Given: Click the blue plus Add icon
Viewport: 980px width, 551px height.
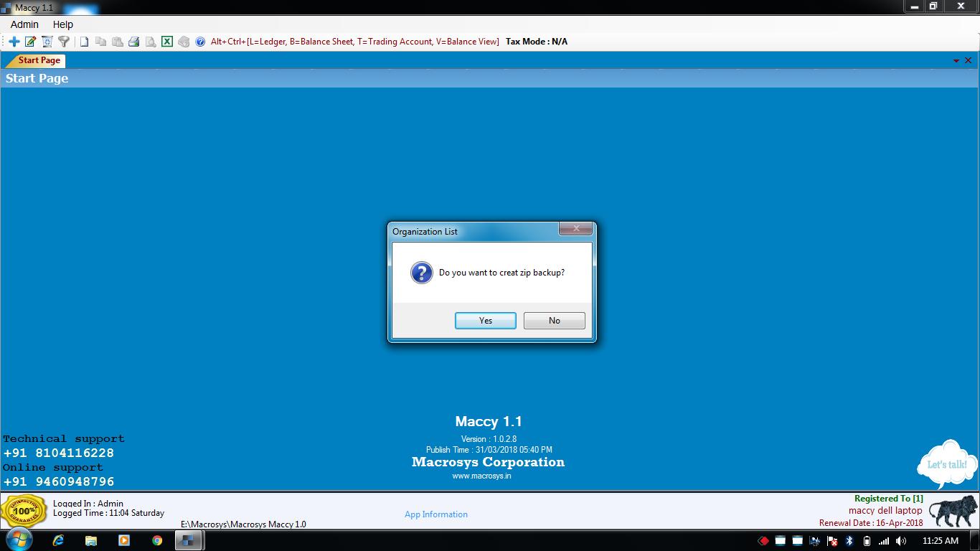Looking at the screenshot, I should click(x=14, y=42).
